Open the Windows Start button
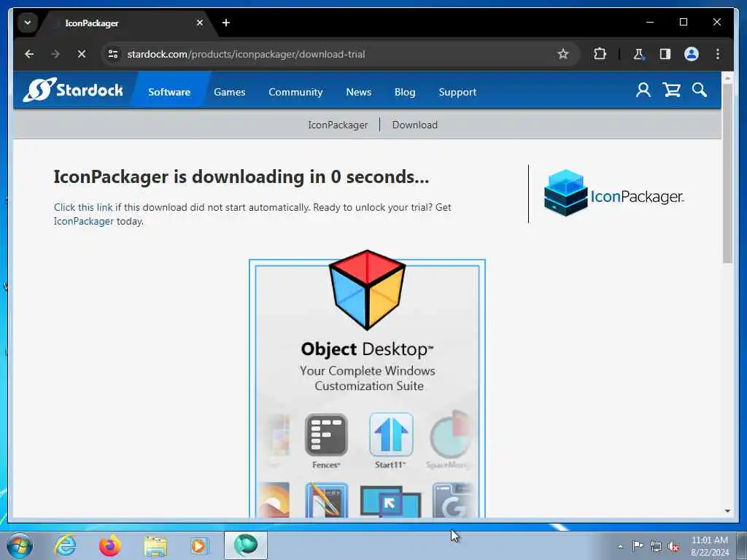This screenshot has width=747, height=560. coord(20,545)
